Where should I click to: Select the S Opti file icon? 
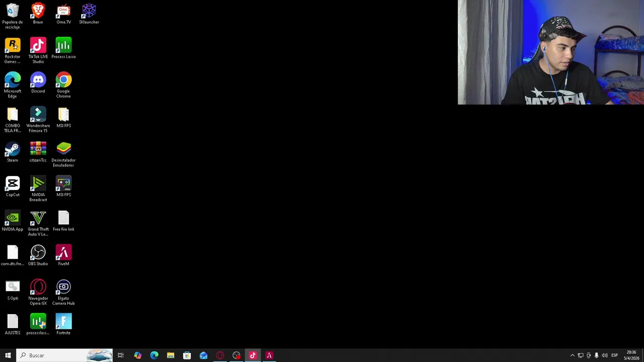(x=13, y=290)
